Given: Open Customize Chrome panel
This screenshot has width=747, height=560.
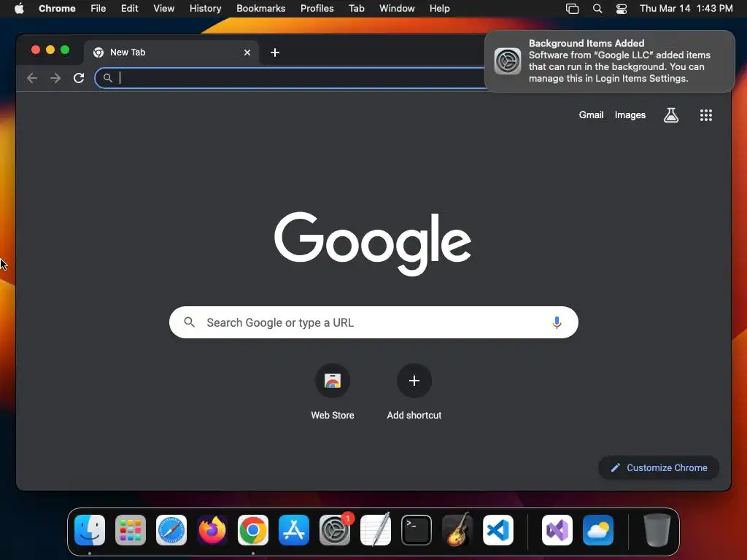Looking at the screenshot, I should click(x=659, y=467).
